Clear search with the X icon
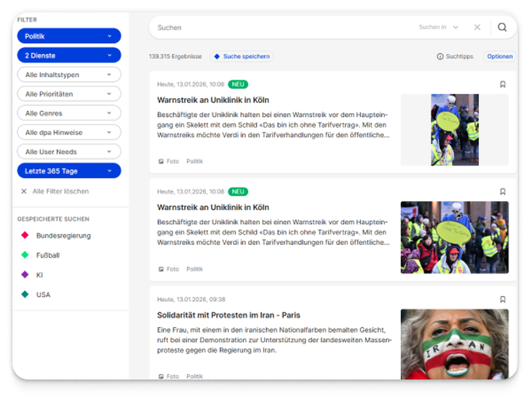This screenshot has width=532, height=399. click(477, 27)
